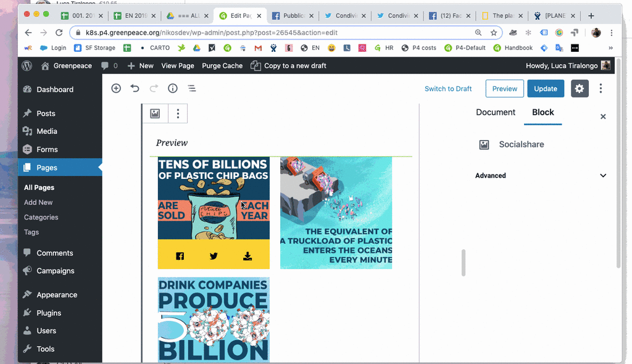Switch to the Document tab
This screenshot has height=364, width=632.
(x=496, y=112)
